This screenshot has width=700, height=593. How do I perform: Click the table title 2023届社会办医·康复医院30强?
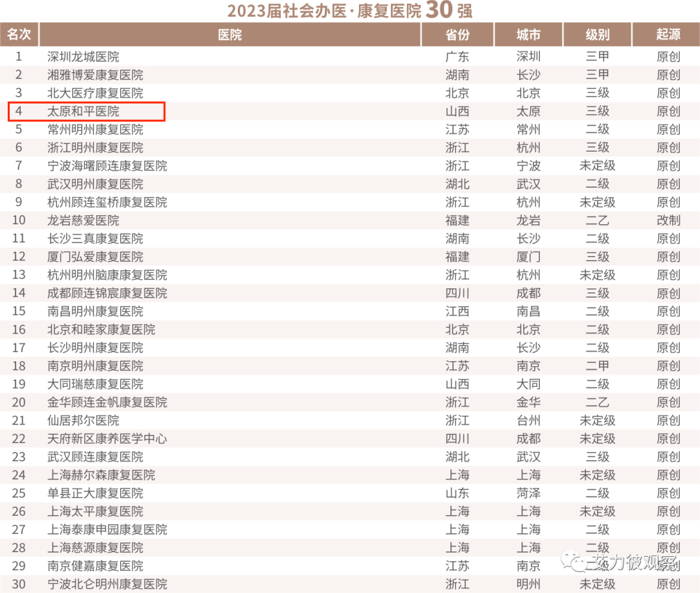coord(349,10)
